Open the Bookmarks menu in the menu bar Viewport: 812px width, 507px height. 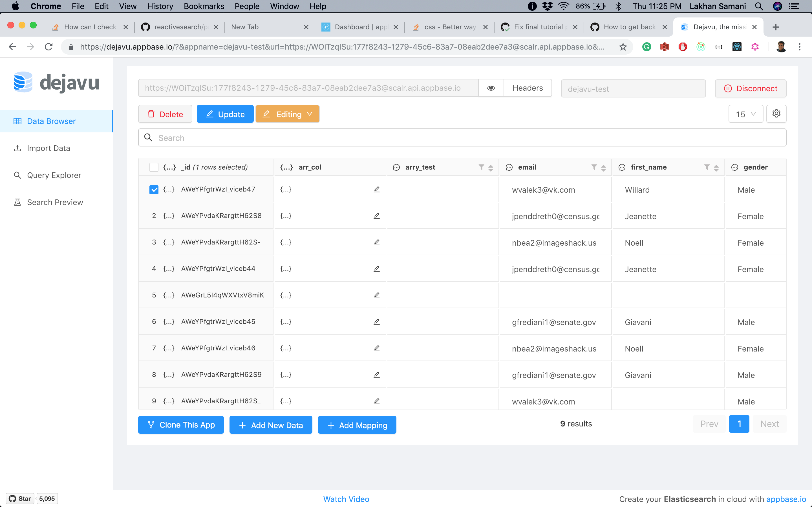coord(204,6)
